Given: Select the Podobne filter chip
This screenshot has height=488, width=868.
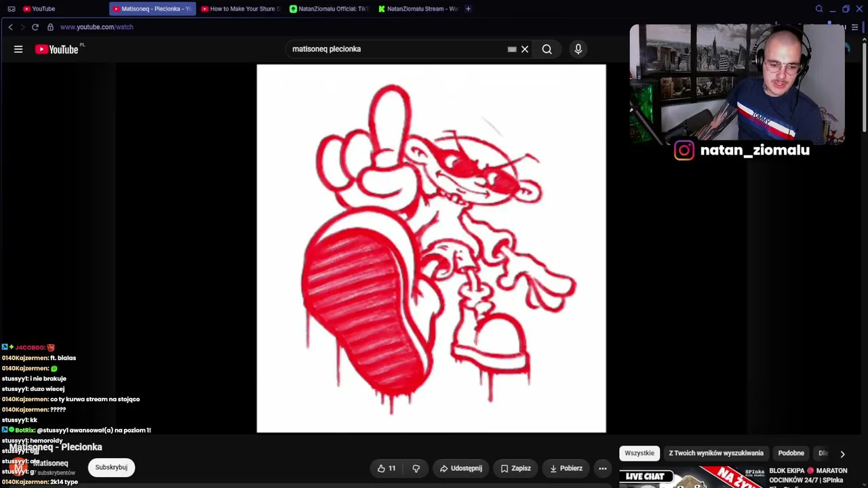Looking at the screenshot, I should click(791, 453).
